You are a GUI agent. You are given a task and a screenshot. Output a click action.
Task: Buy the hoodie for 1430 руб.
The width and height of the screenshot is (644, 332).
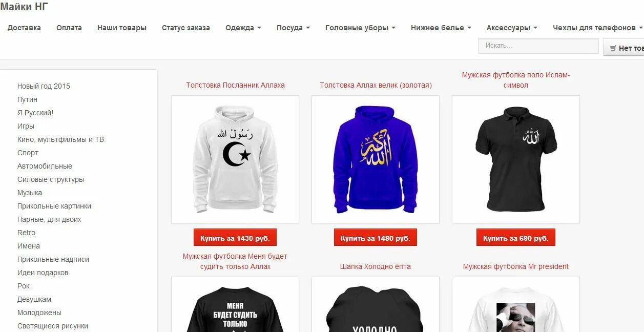click(235, 238)
